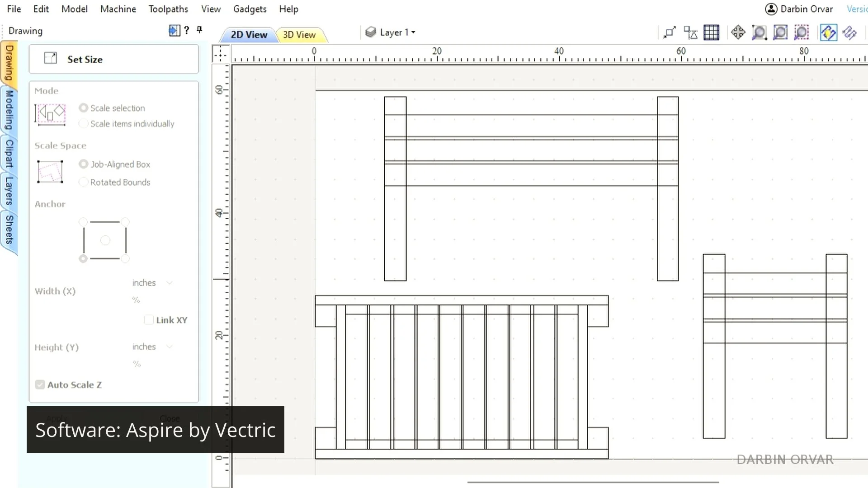Toggle the snap grid icon

712,33
